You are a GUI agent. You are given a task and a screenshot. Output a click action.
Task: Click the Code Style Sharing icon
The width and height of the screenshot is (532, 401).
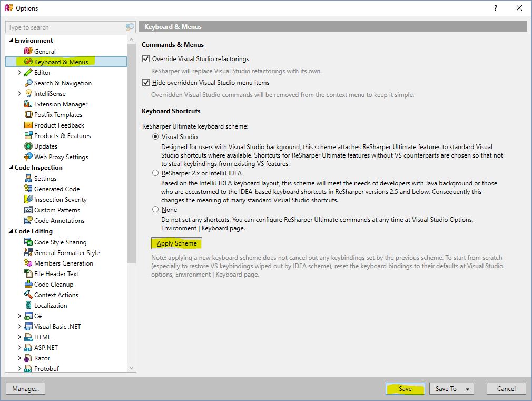click(x=28, y=242)
